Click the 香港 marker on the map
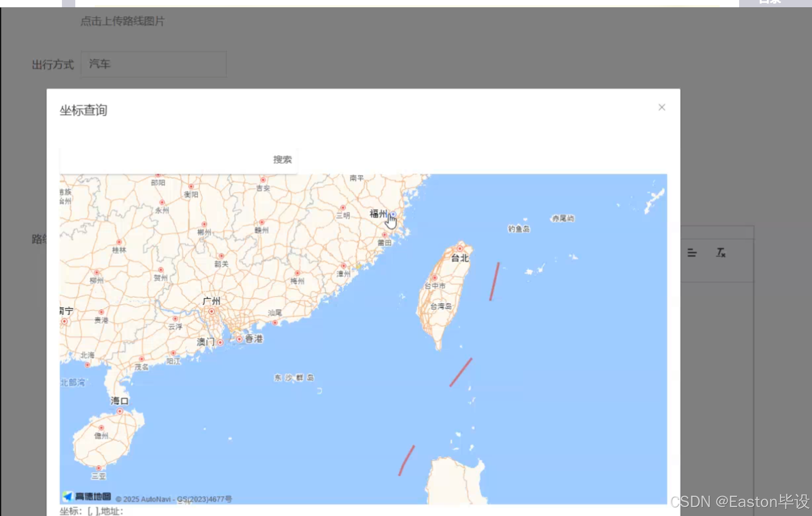 pos(239,339)
